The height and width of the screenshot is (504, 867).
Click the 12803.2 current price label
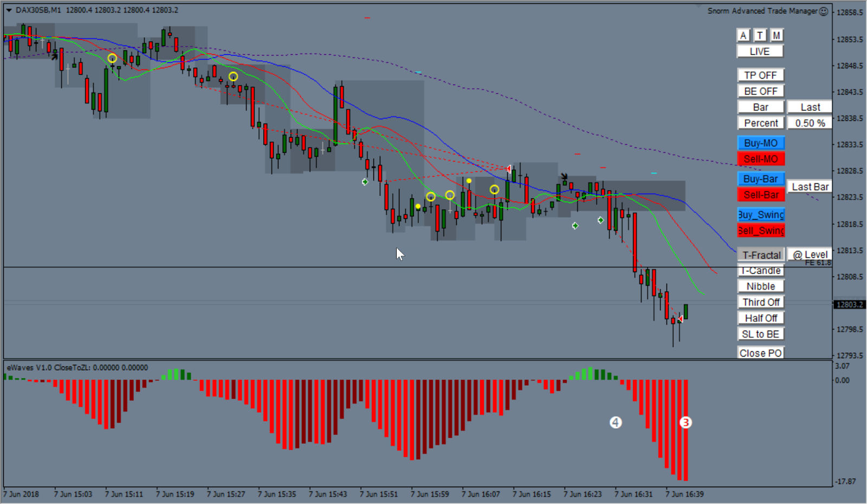click(x=850, y=305)
